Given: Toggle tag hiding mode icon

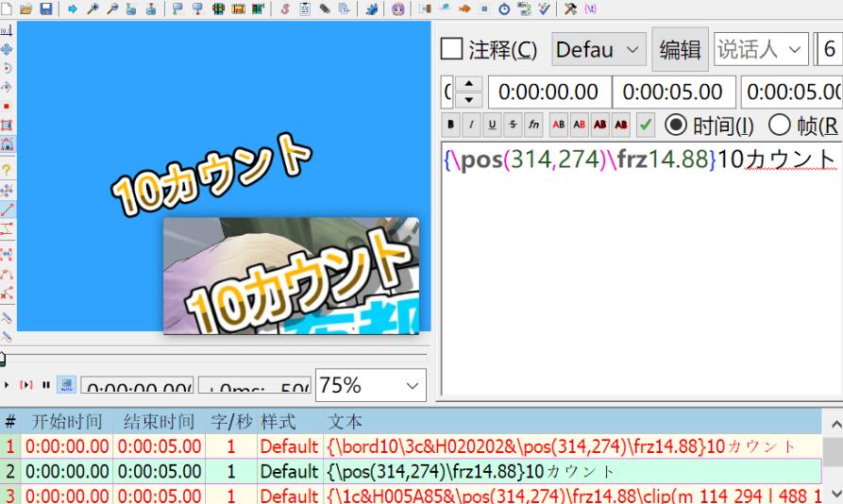Looking at the screenshot, I should coord(590,8).
